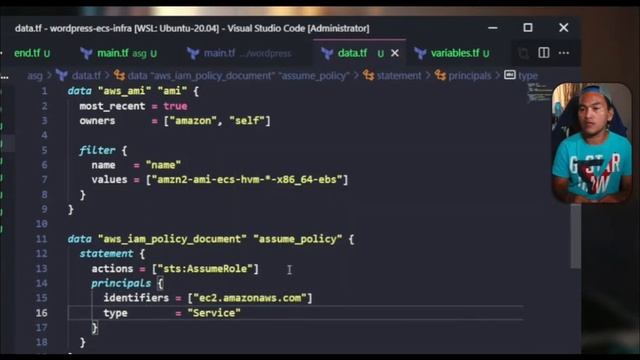The height and width of the screenshot is (360, 640).
Task: Close the Visual Studio Code window
Action: click(563, 28)
